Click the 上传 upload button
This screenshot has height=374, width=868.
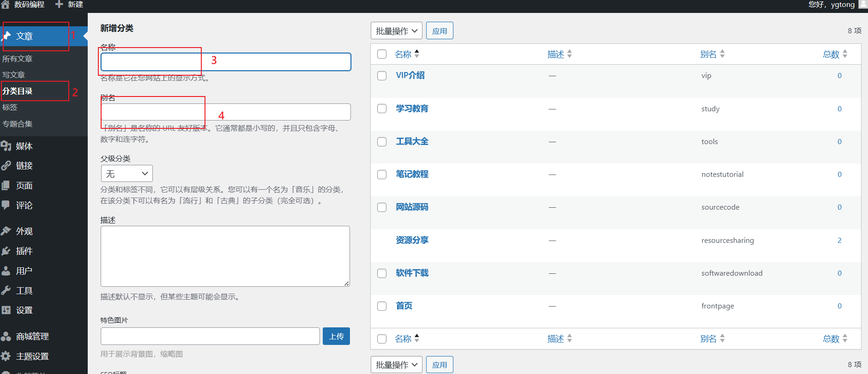(336, 336)
